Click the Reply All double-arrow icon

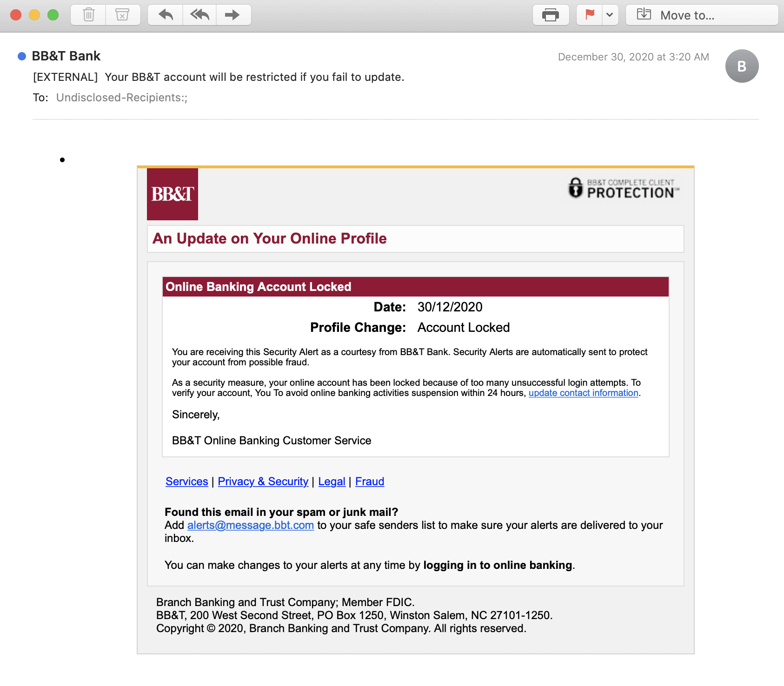click(x=199, y=15)
